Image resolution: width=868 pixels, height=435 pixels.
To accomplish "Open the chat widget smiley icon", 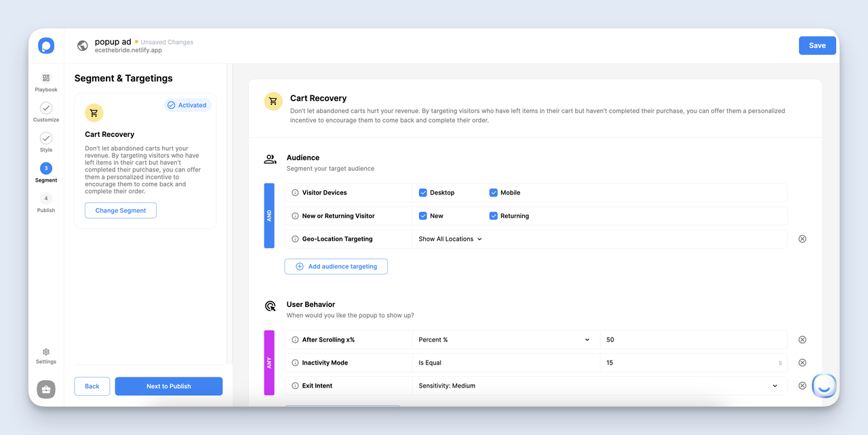I will (x=824, y=386).
